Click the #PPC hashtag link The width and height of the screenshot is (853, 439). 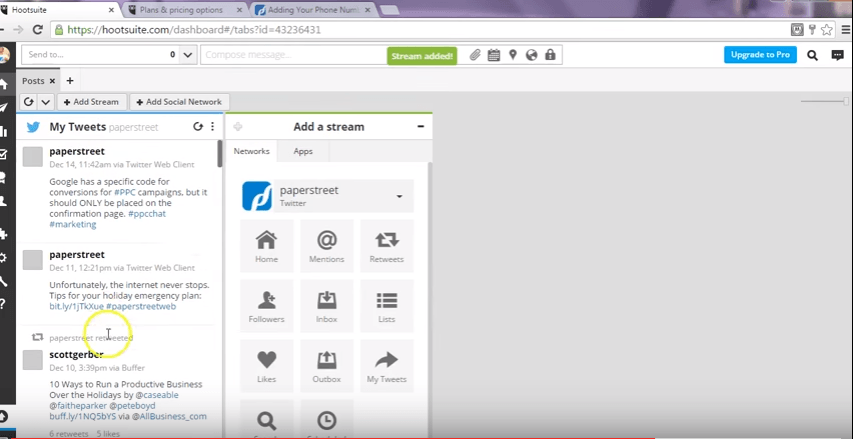point(125,192)
